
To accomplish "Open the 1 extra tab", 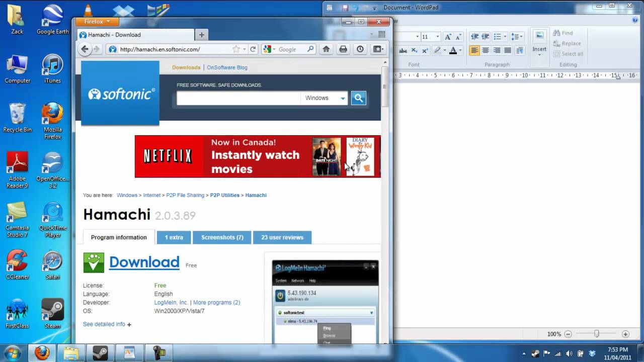I will click(x=174, y=237).
